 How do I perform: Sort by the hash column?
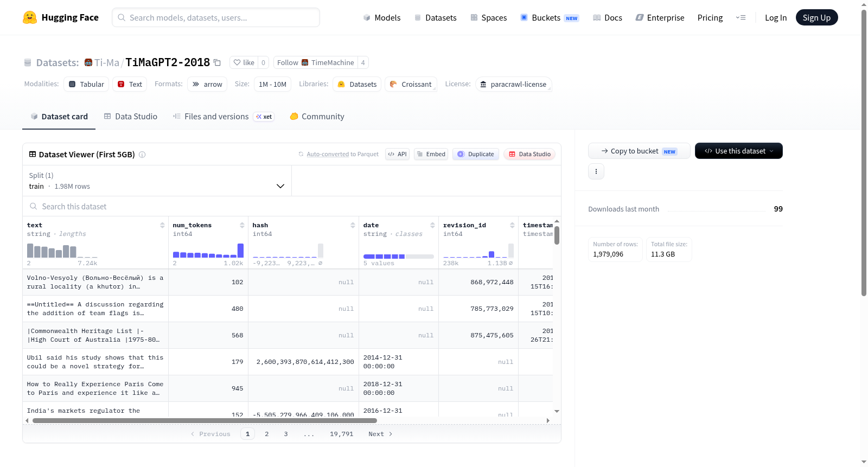(353, 225)
